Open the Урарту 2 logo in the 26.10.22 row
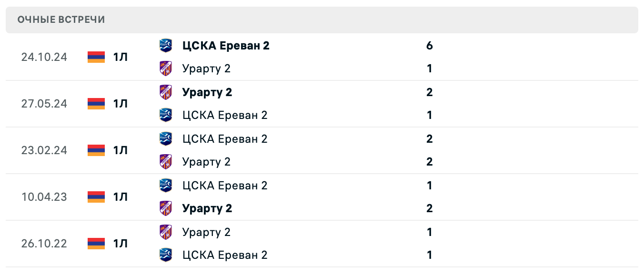 [166, 232]
